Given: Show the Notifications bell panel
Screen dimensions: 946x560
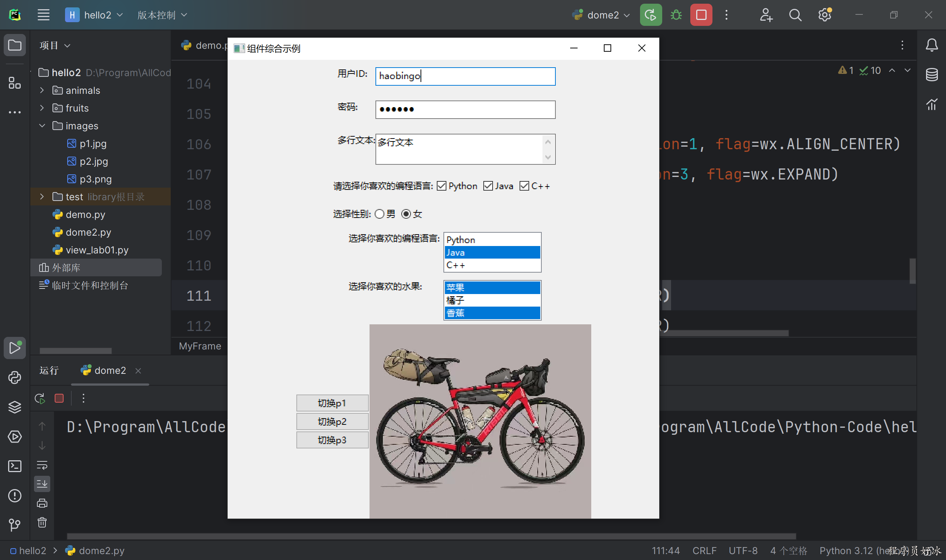Looking at the screenshot, I should click(931, 45).
